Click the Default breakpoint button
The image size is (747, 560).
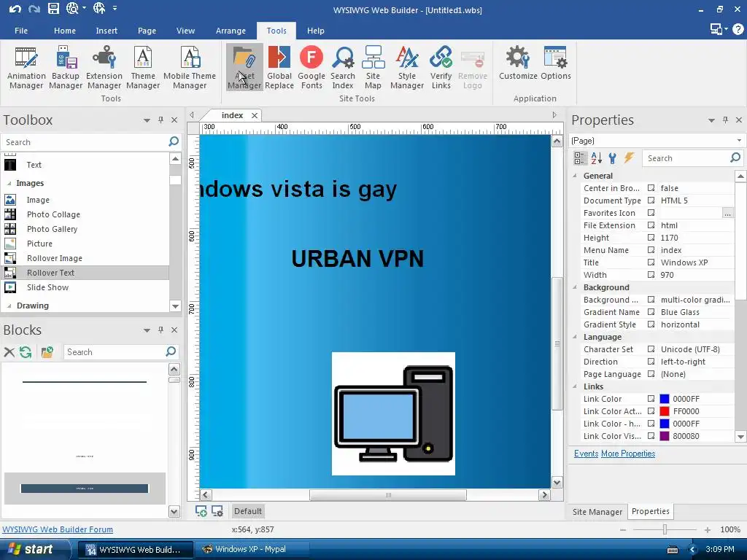(x=248, y=511)
